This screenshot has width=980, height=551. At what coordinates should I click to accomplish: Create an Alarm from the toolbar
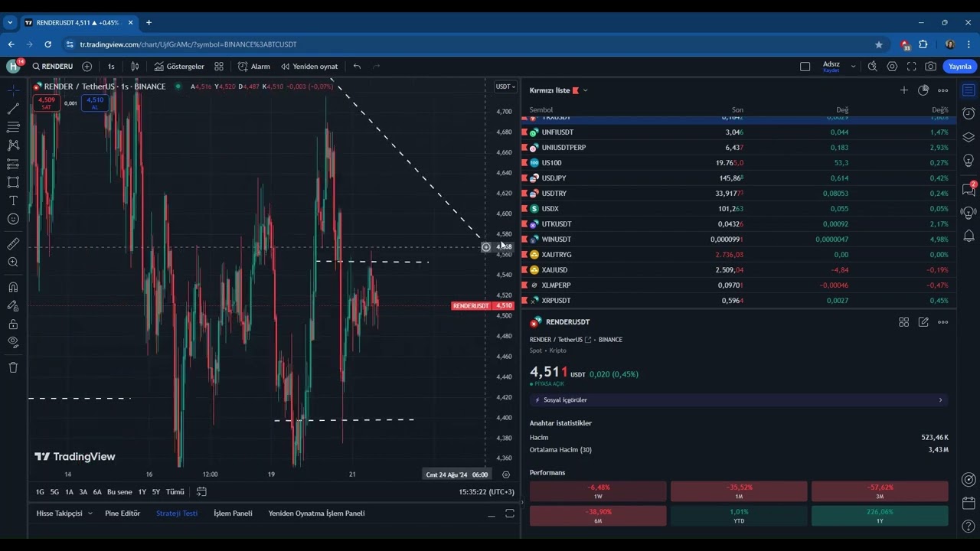click(x=254, y=67)
